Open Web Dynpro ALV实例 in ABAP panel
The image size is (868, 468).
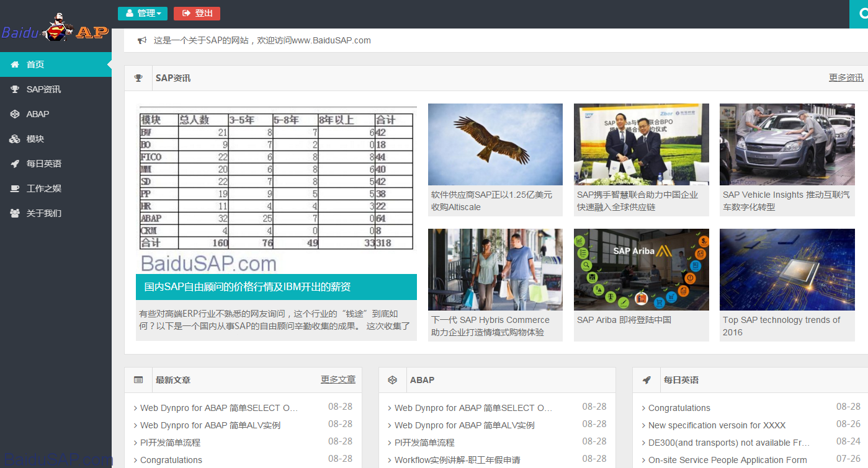pos(465,425)
